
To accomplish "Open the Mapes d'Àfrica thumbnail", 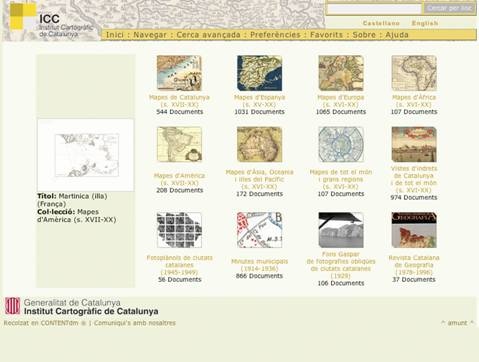I will tap(414, 73).
